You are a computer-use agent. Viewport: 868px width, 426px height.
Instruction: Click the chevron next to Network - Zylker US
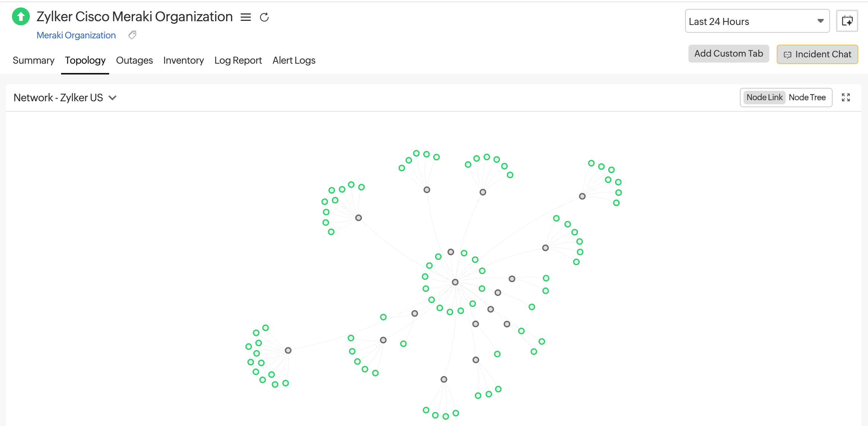(113, 98)
